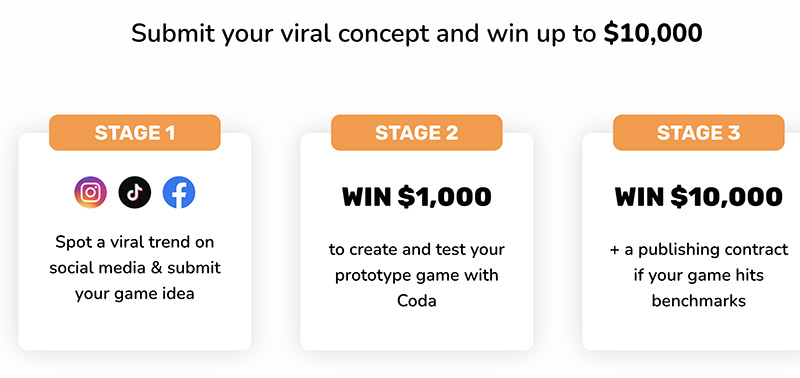This screenshot has height=378, width=800.
Task: Select the STAGE 1 orange badge
Action: pyautogui.click(x=135, y=133)
